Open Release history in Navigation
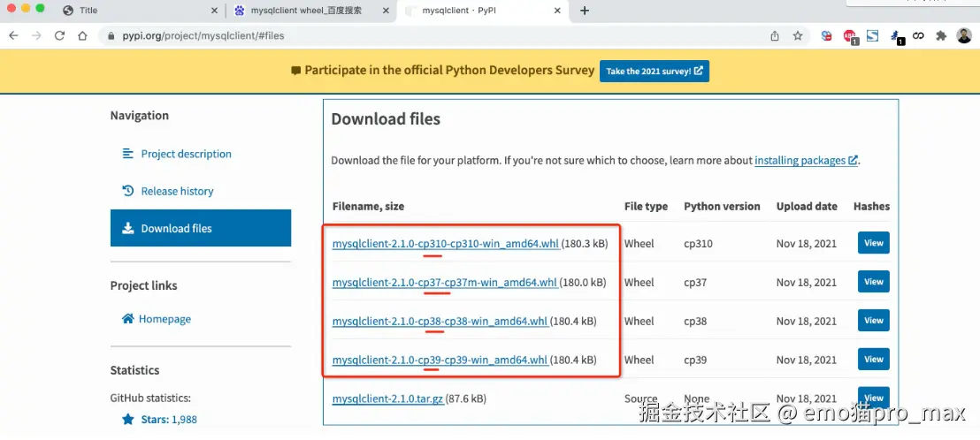The height and width of the screenshot is (440, 980). click(177, 191)
